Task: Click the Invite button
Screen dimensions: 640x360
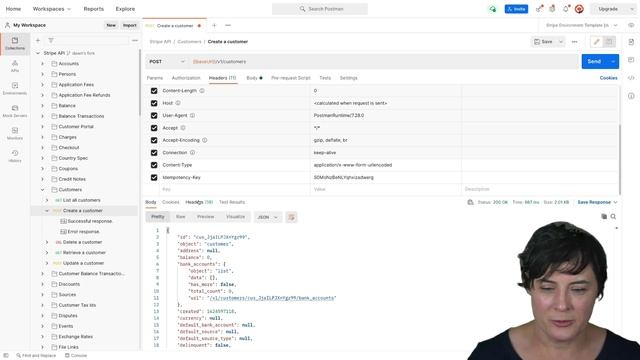Action: pyautogui.click(x=516, y=9)
